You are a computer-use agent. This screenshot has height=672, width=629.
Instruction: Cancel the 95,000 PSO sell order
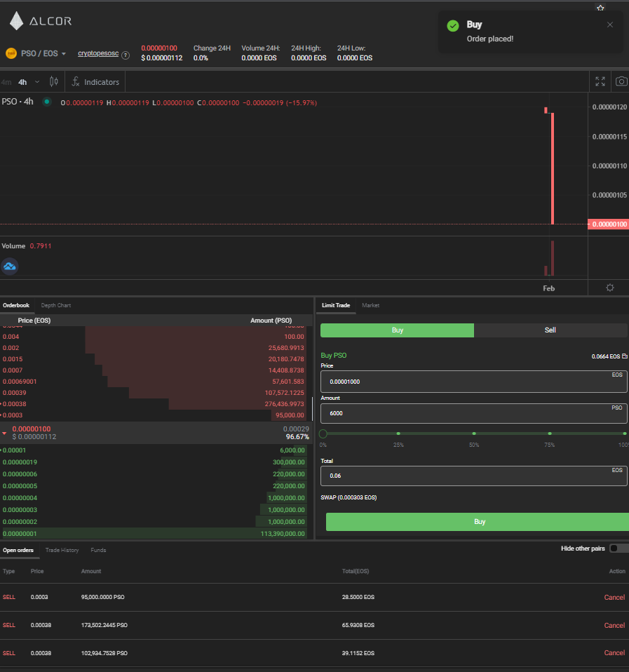coord(614,597)
